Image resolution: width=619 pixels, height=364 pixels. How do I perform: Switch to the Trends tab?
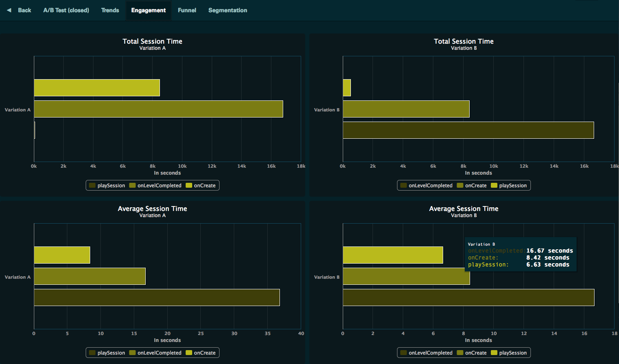pos(110,10)
